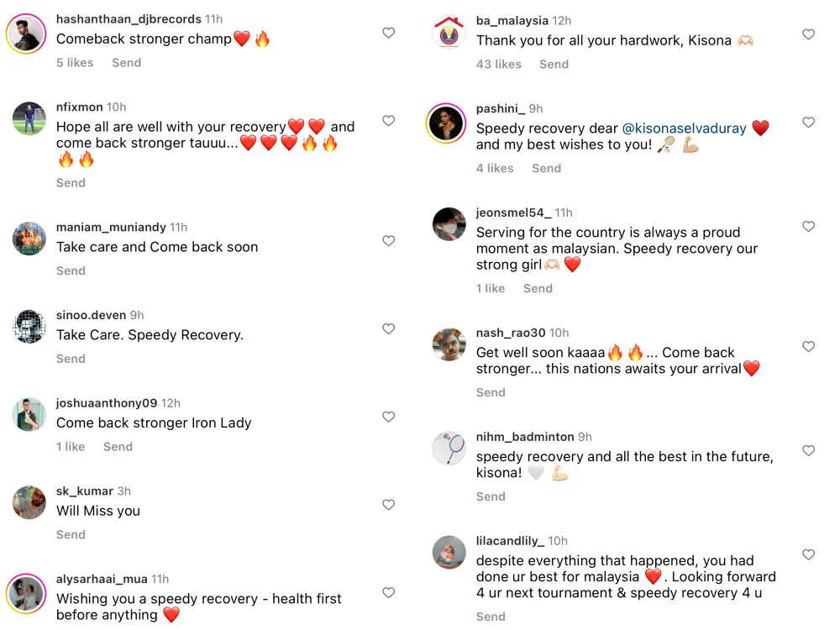Toggle like on jeonsmel54_'s comment
This screenshot has height=630, width=840.
[808, 227]
